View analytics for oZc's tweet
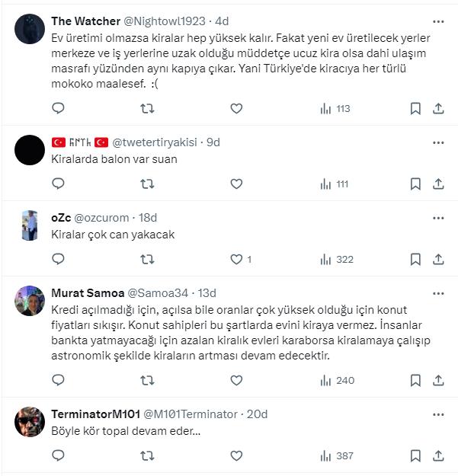The width and height of the screenshot is (458, 476). 335,260
